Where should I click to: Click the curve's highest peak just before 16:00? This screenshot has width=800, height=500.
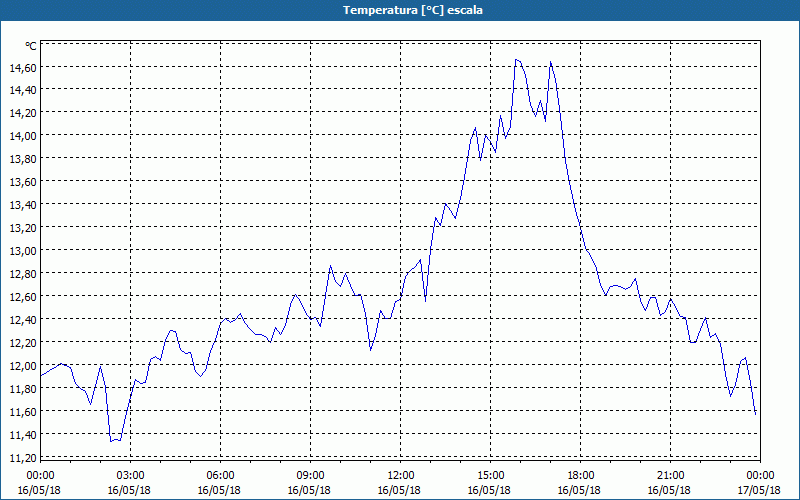[516, 60]
